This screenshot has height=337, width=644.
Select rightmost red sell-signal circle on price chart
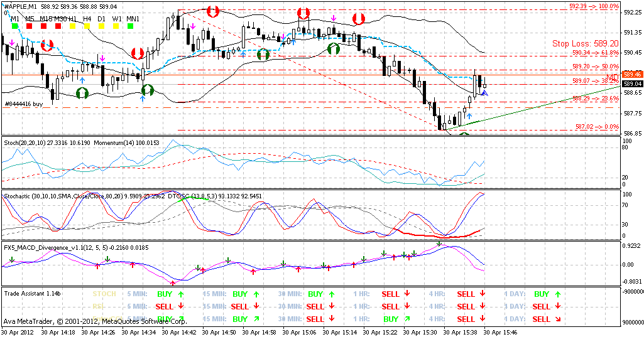(359, 19)
